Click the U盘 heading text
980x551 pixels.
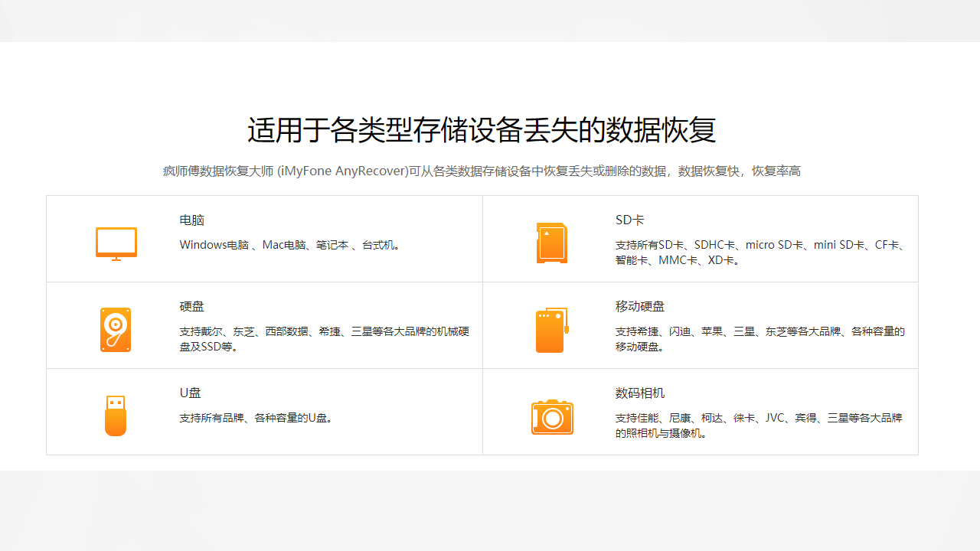tap(190, 393)
